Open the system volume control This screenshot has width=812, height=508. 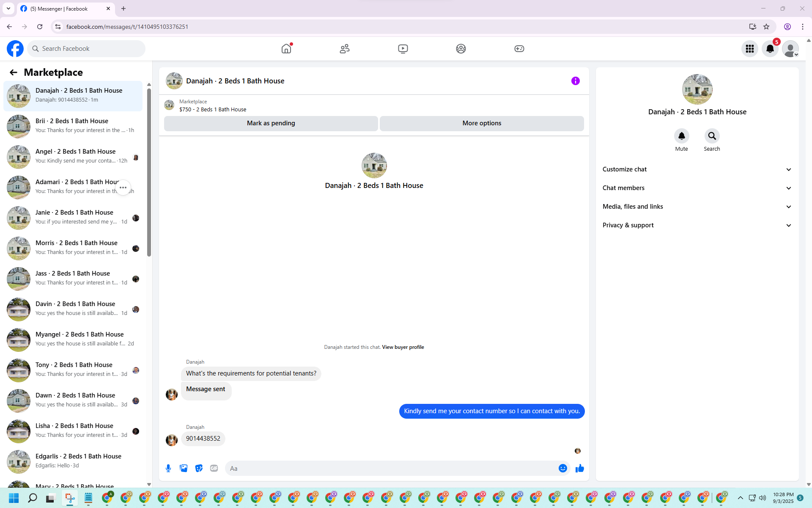tap(763, 498)
